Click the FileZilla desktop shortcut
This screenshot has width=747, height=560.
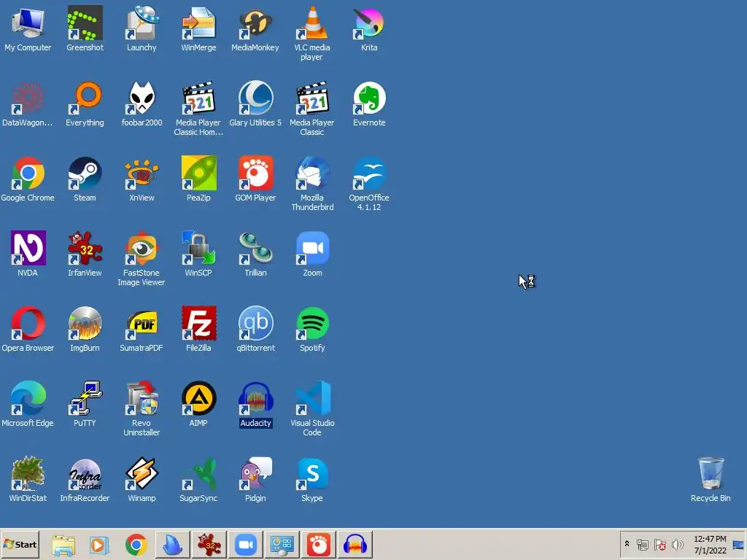[x=198, y=329]
